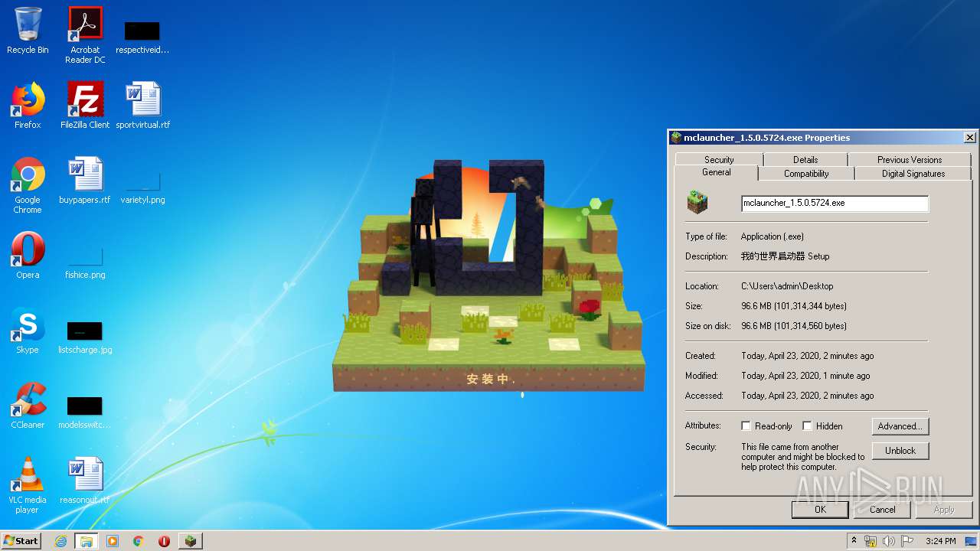The width and height of the screenshot is (980, 551).
Task: Click the location path C:\Users\admin\Desktop
Action: (787, 286)
